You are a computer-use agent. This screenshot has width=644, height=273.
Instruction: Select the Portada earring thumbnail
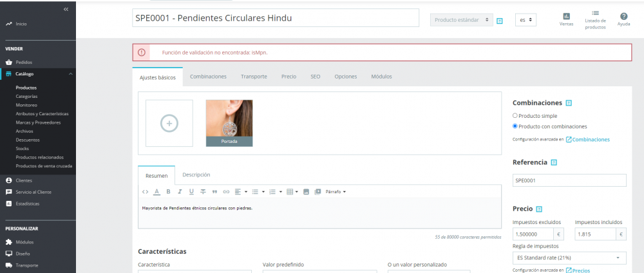[229, 123]
